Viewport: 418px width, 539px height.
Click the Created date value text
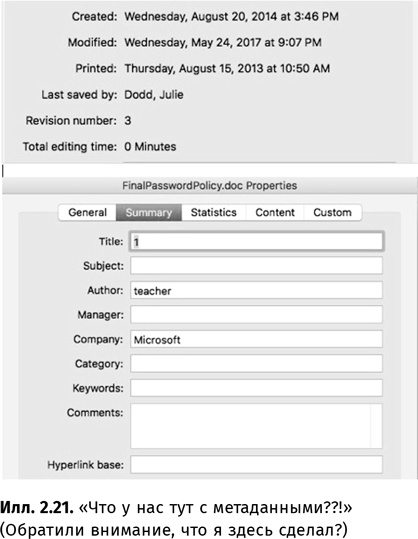click(x=231, y=16)
